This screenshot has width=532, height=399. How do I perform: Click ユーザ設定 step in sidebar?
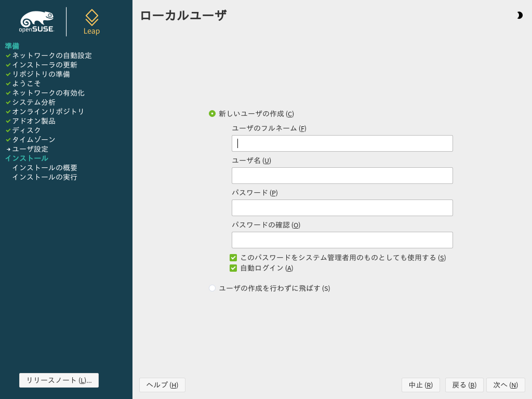(30, 149)
